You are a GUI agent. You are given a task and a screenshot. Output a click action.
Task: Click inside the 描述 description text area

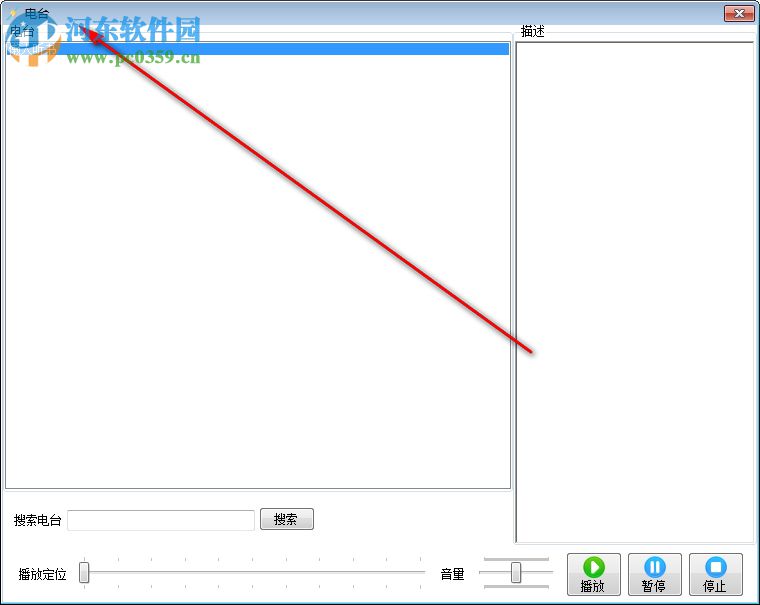(634, 292)
